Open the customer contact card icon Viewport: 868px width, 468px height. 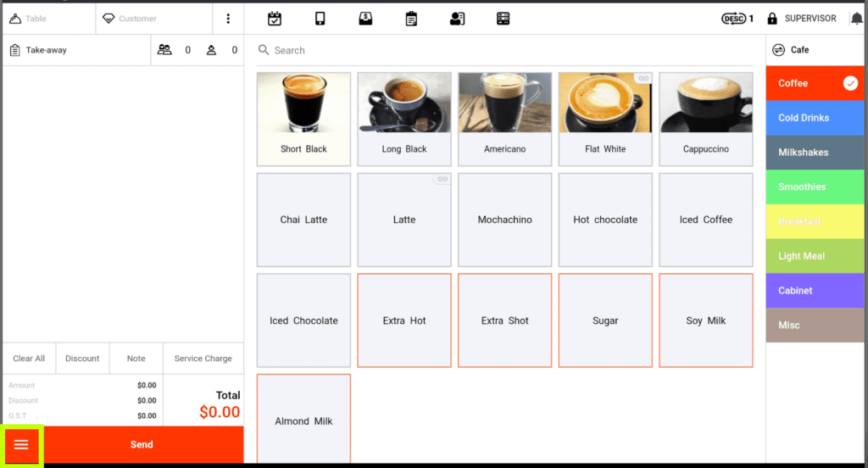pos(457,19)
